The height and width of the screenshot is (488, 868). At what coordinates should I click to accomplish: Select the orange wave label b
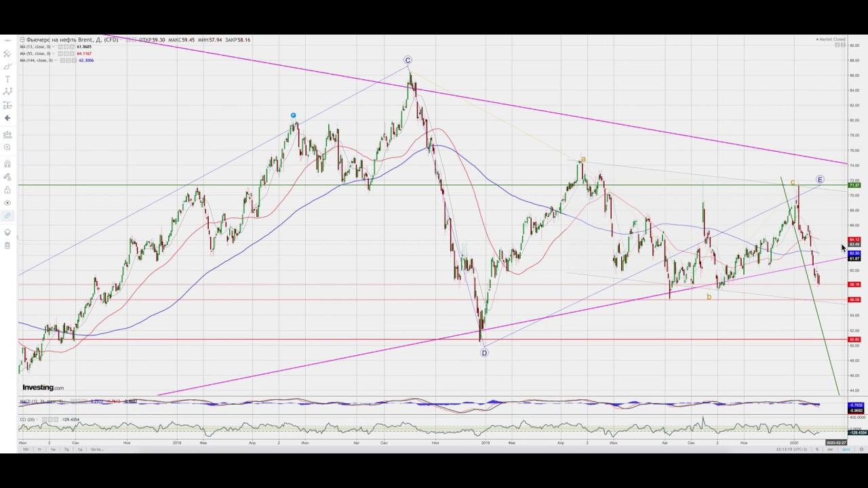click(x=709, y=297)
